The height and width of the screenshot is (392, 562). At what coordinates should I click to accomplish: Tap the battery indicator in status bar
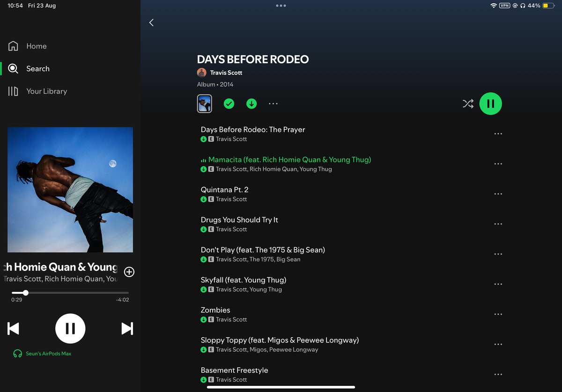point(548,6)
